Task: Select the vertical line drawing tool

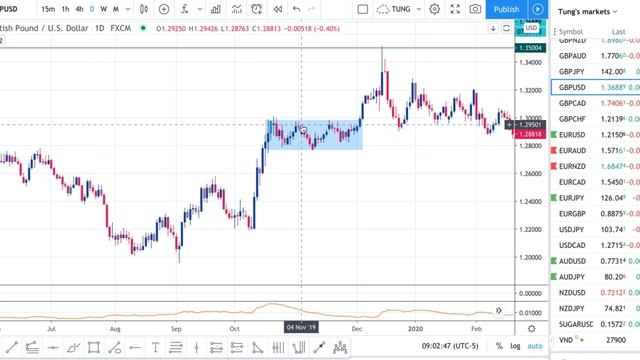Action: point(196,347)
